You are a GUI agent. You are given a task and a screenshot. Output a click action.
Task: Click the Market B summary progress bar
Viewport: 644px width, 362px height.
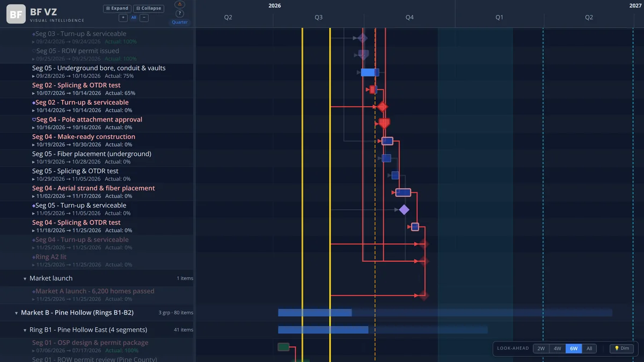pos(445,313)
